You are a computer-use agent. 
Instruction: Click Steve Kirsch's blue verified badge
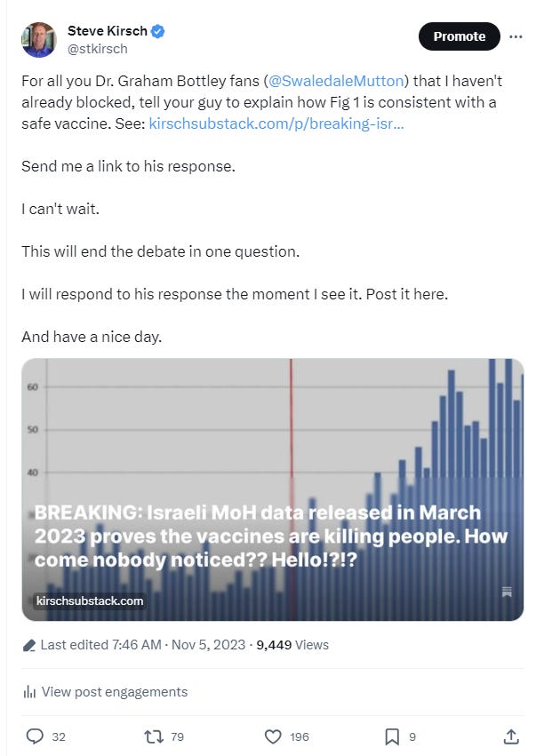(157, 30)
